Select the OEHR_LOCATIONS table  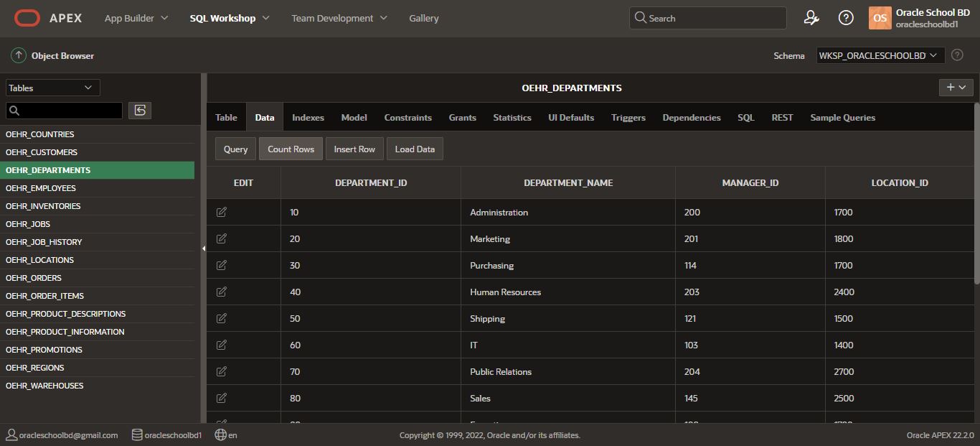[x=98, y=260]
